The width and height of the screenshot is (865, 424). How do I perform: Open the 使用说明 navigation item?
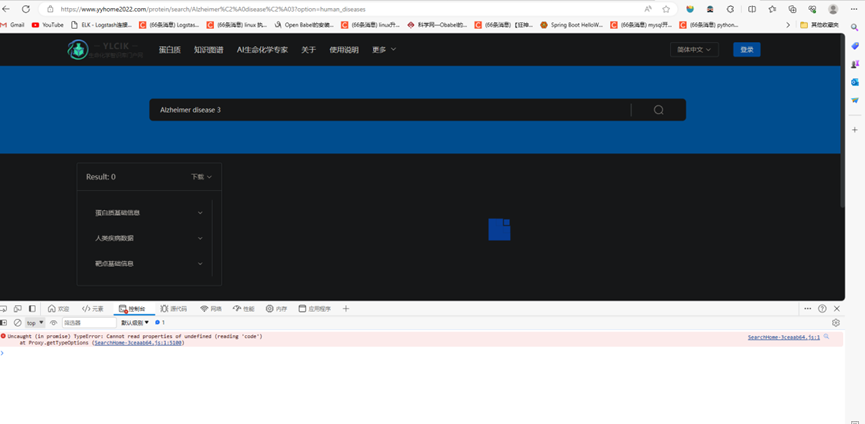pos(344,50)
